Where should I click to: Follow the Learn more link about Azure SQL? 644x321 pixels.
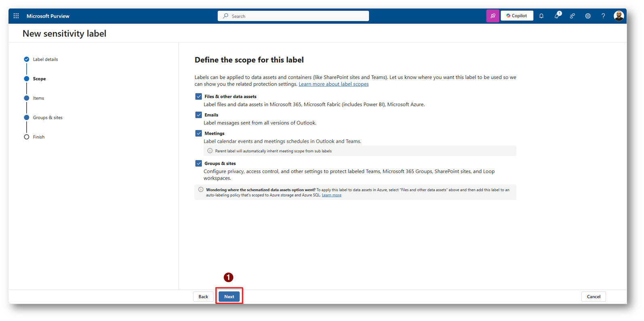tap(332, 195)
